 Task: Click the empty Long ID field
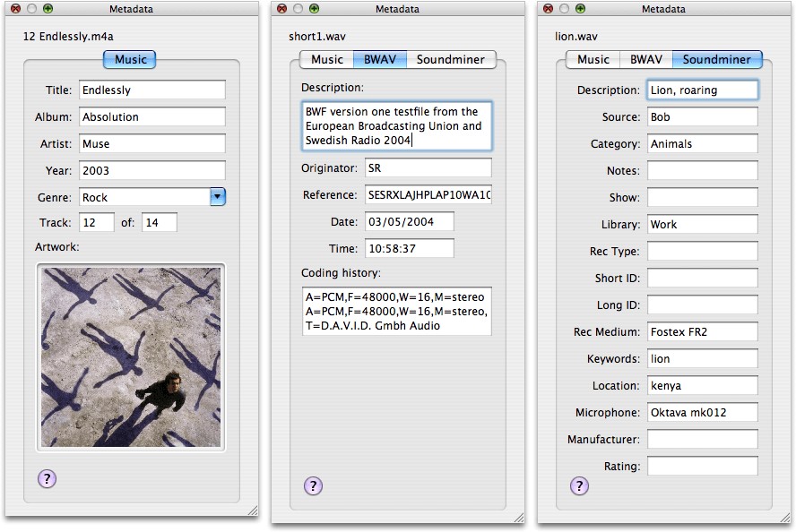pyautogui.click(x=703, y=305)
